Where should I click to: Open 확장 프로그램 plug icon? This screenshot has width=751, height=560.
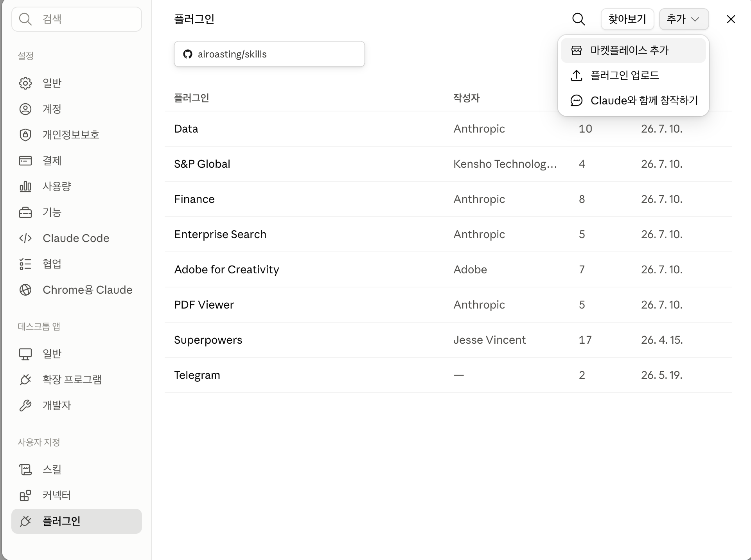(25, 380)
